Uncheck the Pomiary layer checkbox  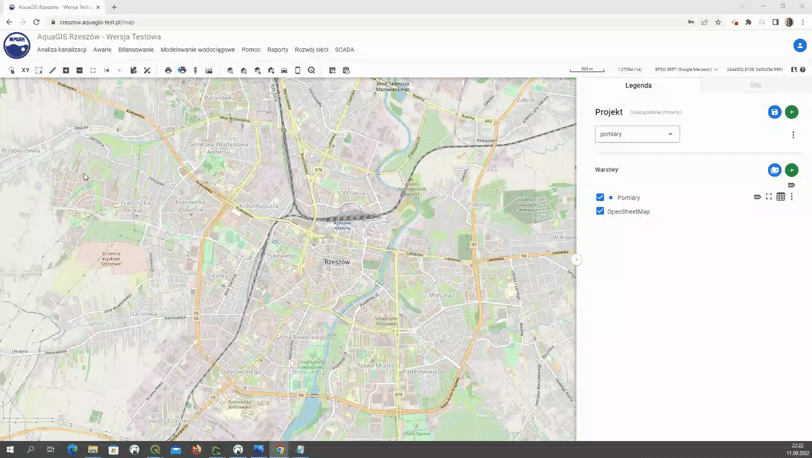(600, 197)
